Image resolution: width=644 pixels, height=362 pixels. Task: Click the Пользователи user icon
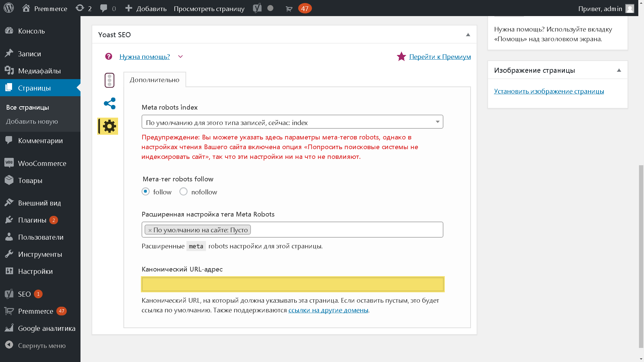[x=9, y=237]
